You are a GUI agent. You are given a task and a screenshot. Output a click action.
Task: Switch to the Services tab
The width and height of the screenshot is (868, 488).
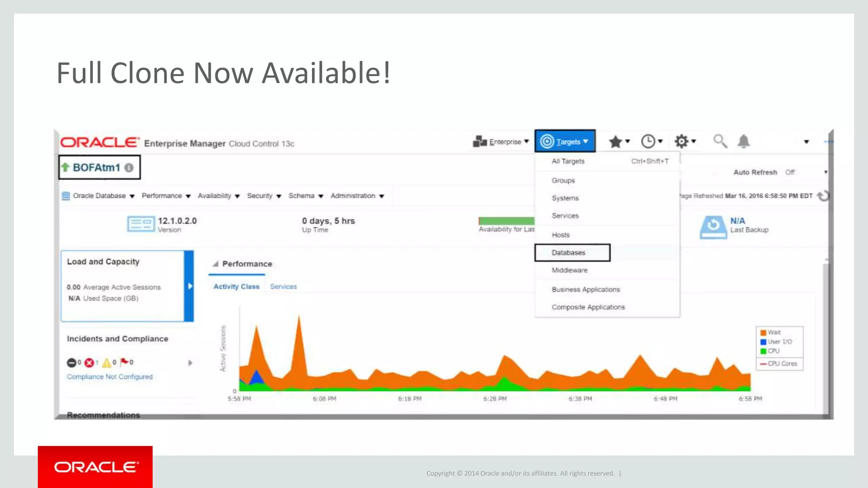pos(283,287)
